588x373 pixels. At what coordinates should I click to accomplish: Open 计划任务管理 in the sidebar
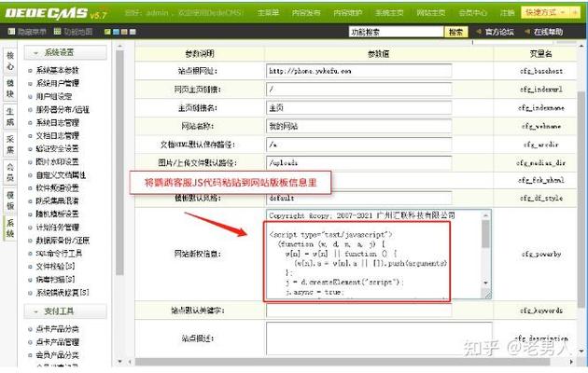pos(57,227)
